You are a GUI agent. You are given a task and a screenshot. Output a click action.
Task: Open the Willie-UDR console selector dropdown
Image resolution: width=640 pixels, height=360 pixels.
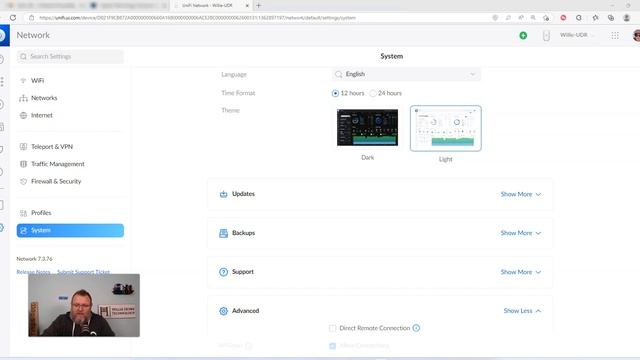click(x=577, y=35)
